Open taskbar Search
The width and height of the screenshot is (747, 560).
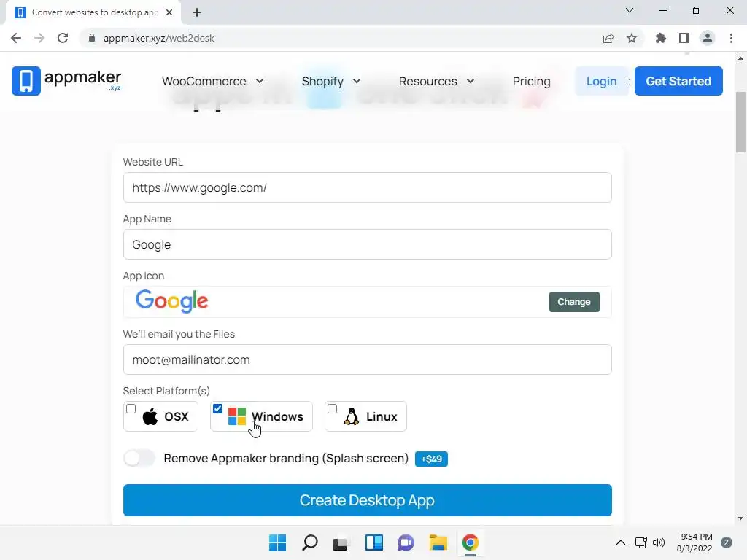click(309, 542)
